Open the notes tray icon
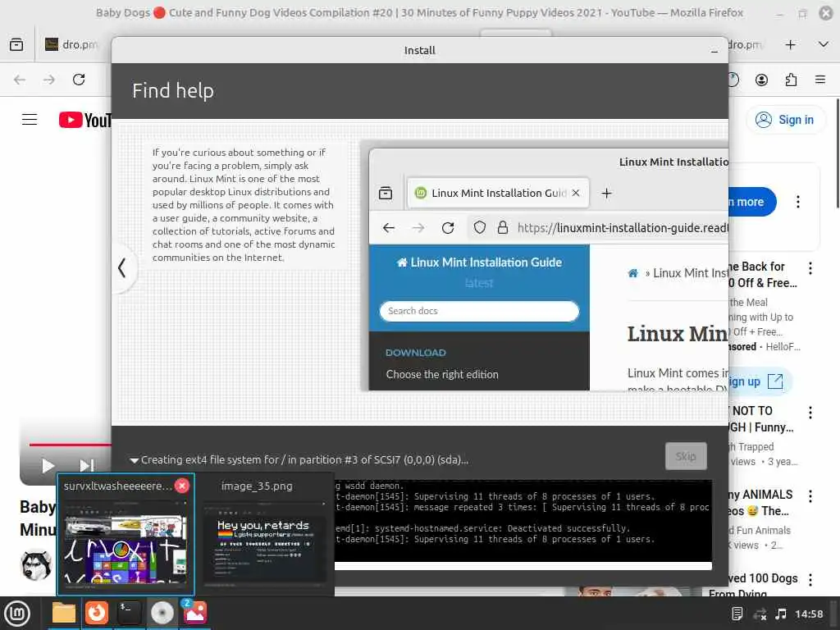 737,614
